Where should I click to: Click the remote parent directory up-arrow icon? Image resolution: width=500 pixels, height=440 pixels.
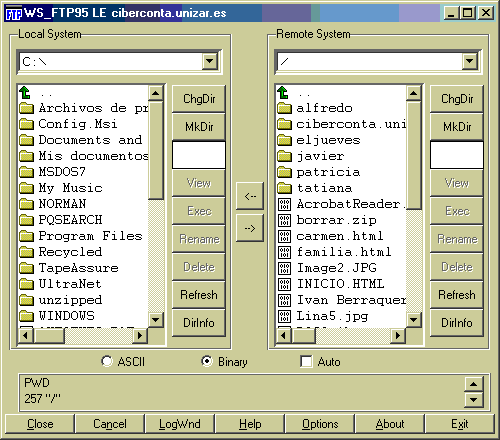pos(283,92)
